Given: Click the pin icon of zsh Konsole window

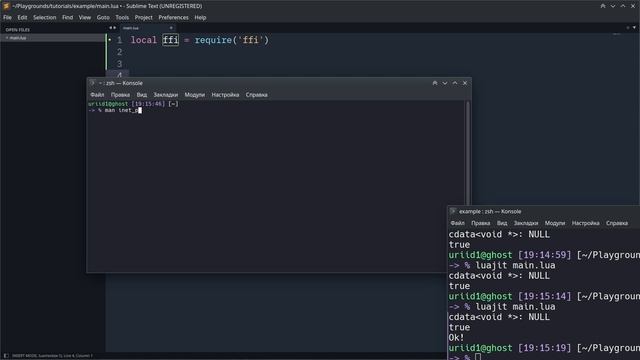Looking at the screenshot, I should (435, 83).
